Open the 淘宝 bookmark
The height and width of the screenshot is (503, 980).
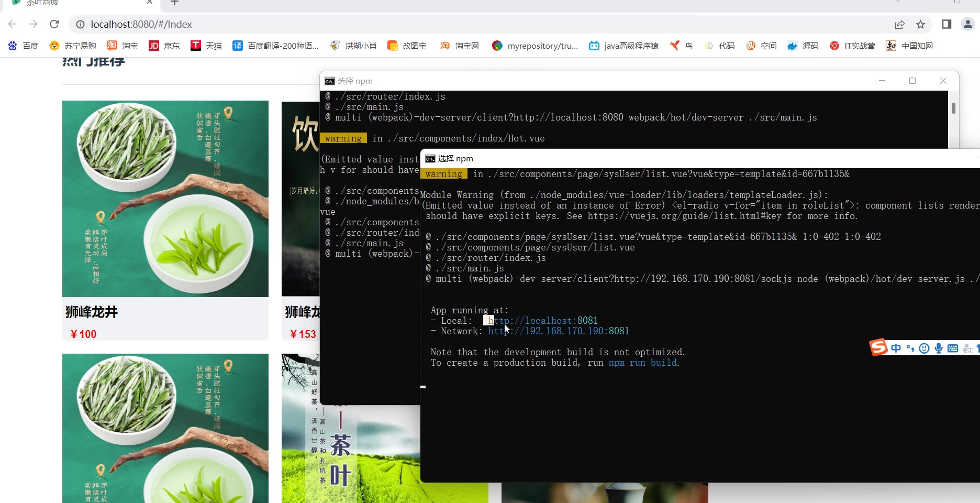click(x=122, y=46)
